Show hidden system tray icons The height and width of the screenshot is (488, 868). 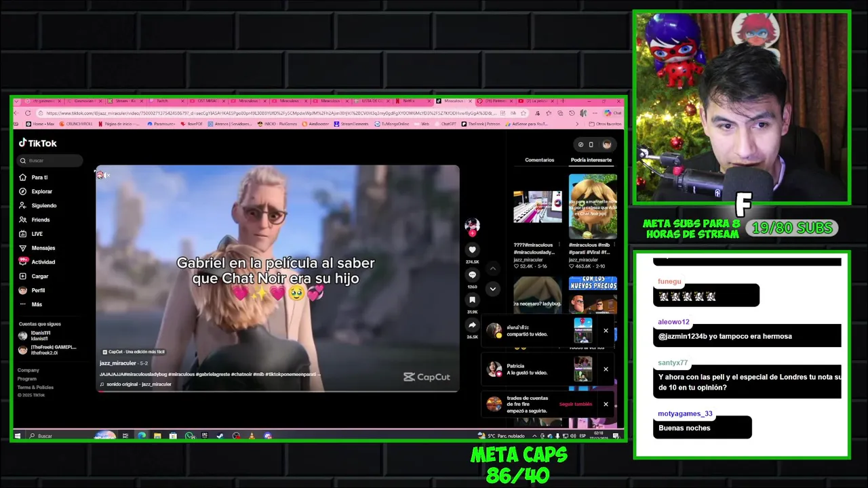tap(534, 436)
